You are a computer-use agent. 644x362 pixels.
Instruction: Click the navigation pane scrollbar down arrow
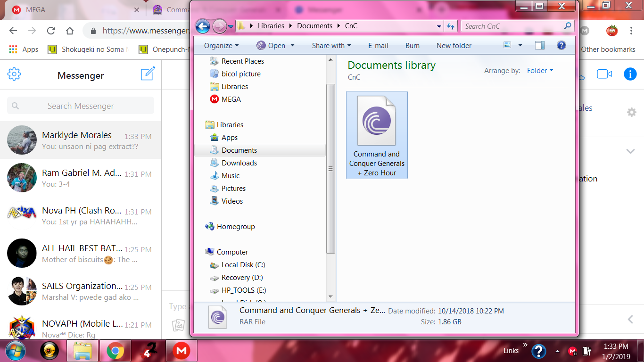pyautogui.click(x=330, y=296)
